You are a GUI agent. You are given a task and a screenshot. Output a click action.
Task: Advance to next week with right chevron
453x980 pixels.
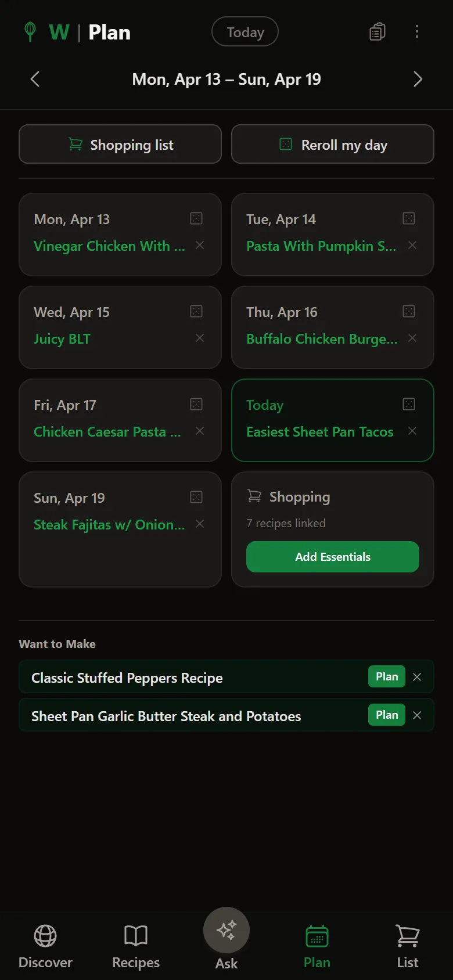418,79
